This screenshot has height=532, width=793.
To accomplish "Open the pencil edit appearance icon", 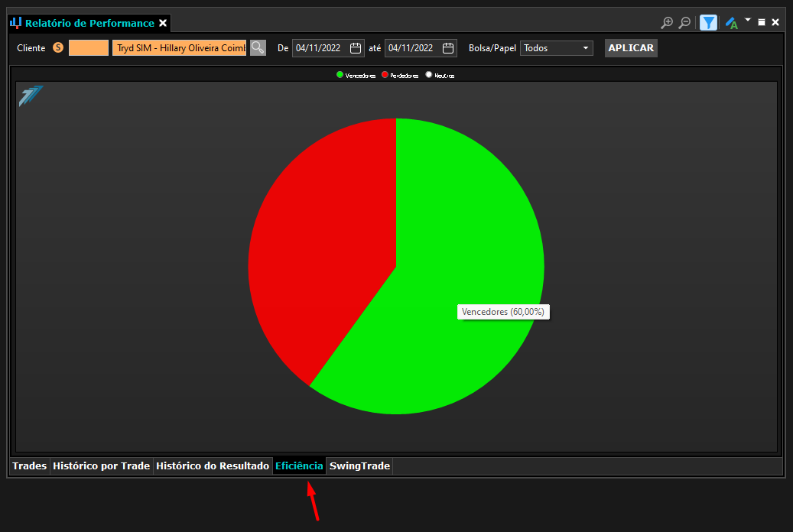I will click(x=731, y=23).
